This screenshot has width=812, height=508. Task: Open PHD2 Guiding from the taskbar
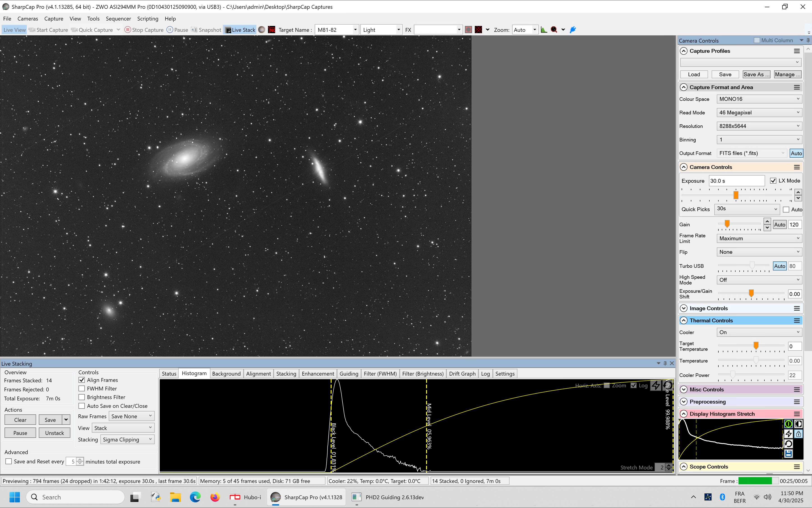(388, 497)
